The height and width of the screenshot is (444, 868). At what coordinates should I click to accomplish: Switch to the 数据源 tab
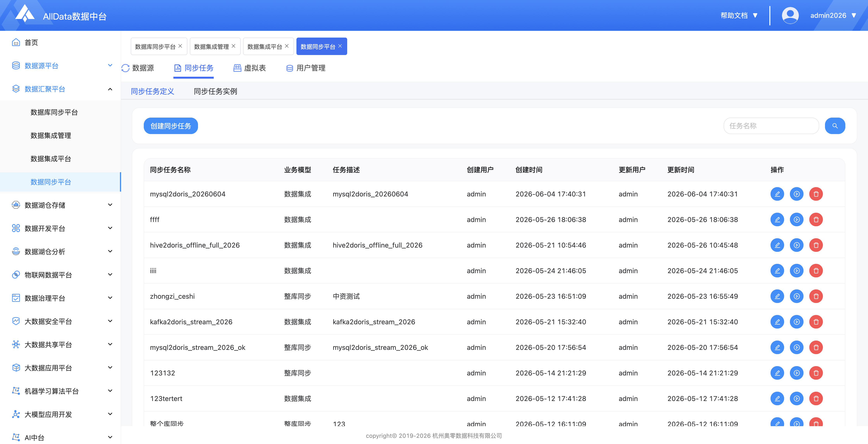[x=138, y=68]
